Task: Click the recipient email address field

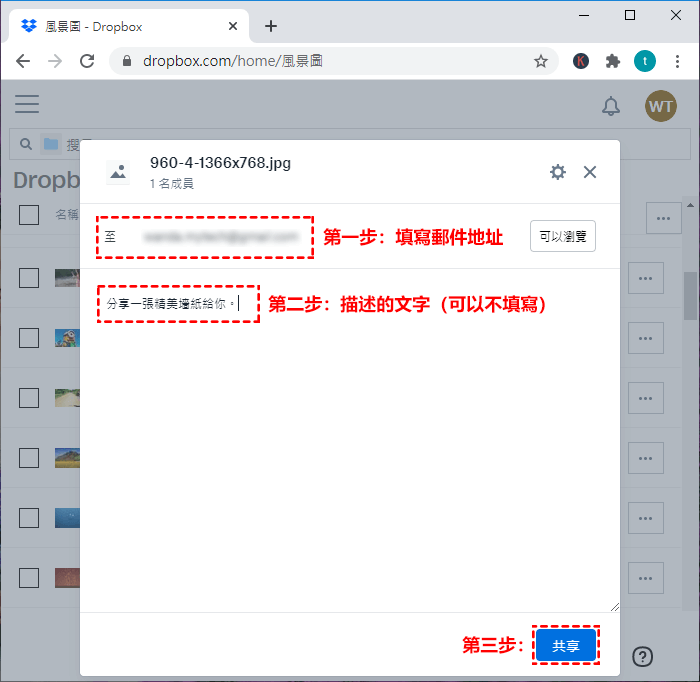Action: click(220, 238)
